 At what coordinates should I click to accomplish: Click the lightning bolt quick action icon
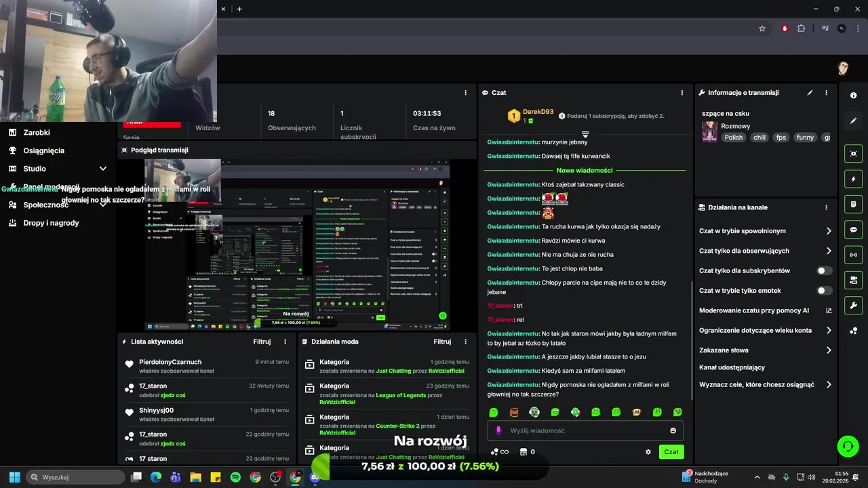click(x=853, y=179)
